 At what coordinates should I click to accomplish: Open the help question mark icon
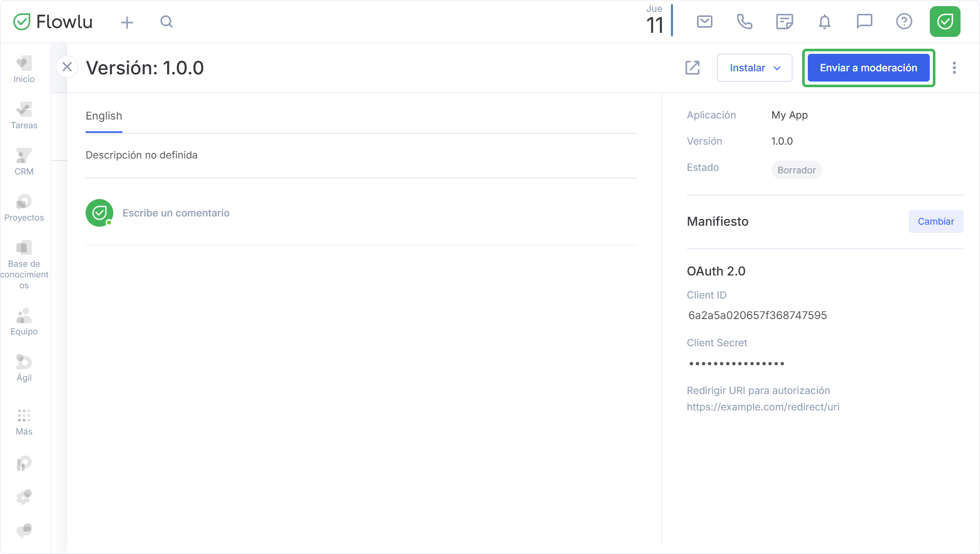(904, 22)
